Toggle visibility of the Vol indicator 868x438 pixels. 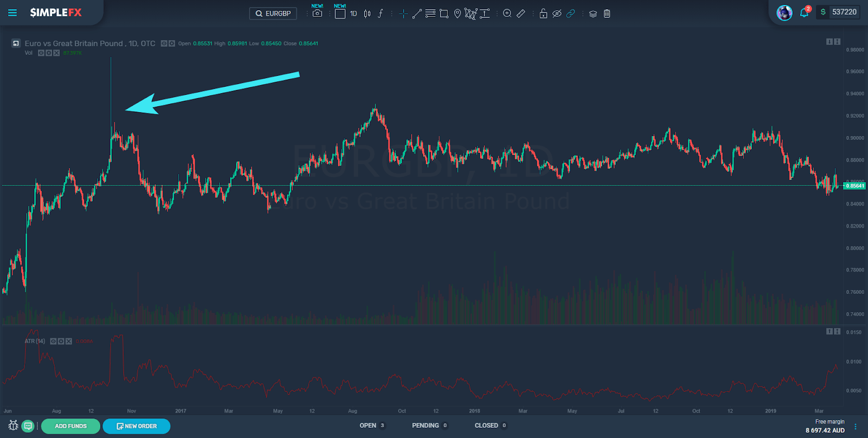coord(41,53)
